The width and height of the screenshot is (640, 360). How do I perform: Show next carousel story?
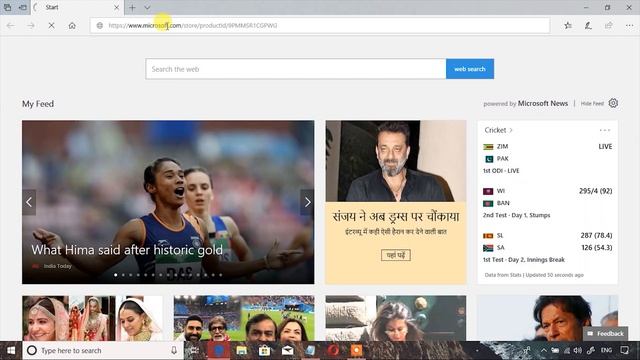click(x=307, y=202)
